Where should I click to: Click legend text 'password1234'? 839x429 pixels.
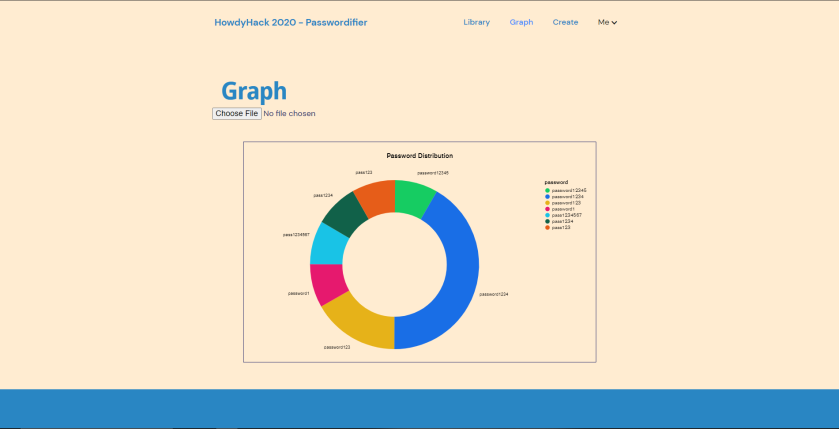pyautogui.click(x=568, y=197)
